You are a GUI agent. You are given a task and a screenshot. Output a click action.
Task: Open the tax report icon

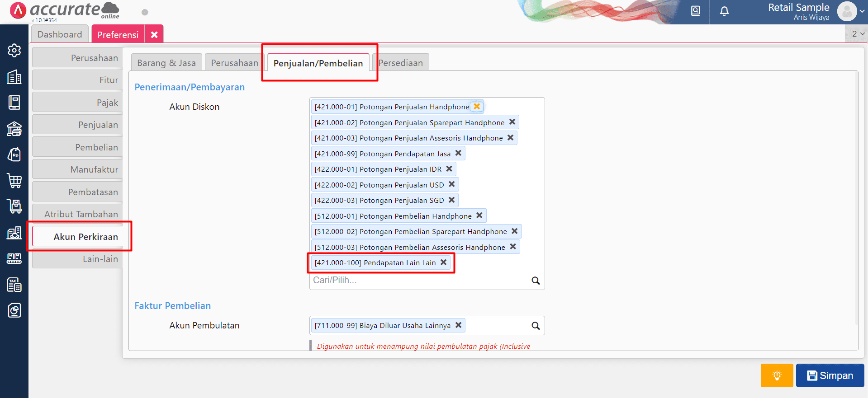point(14,285)
